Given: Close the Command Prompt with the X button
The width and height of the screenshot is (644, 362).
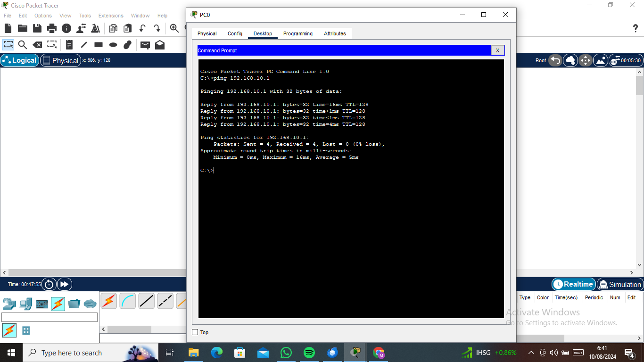Looking at the screenshot, I should [x=497, y=50].
